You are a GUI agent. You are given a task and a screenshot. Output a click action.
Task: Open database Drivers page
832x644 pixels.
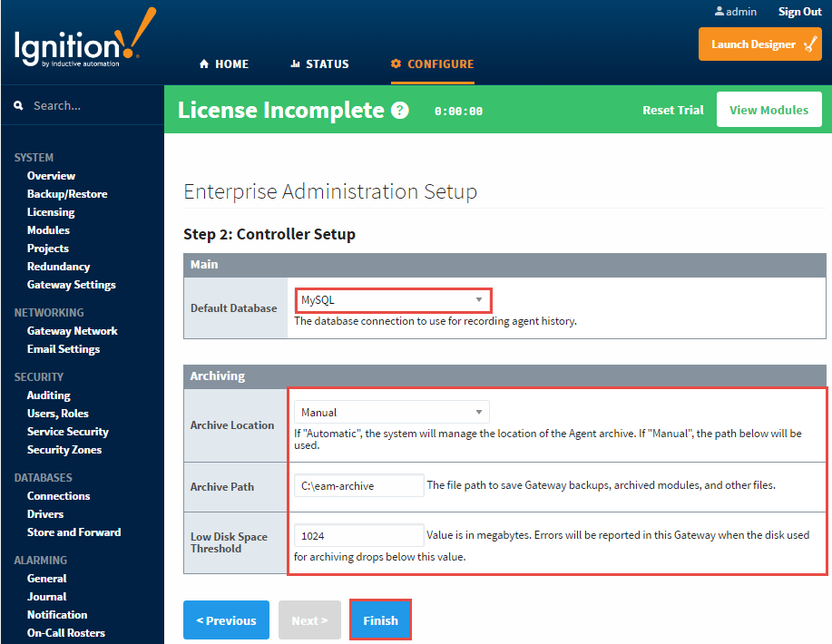coord(45,514)
